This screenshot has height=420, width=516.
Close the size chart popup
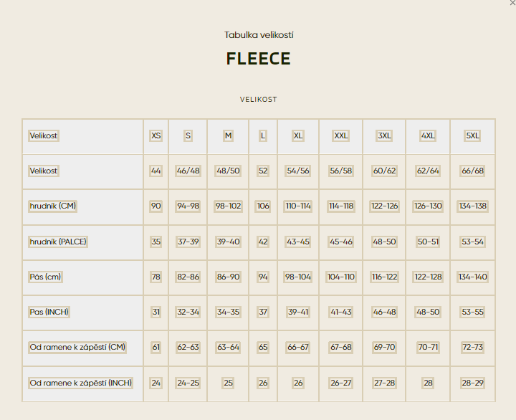[512, 3]
